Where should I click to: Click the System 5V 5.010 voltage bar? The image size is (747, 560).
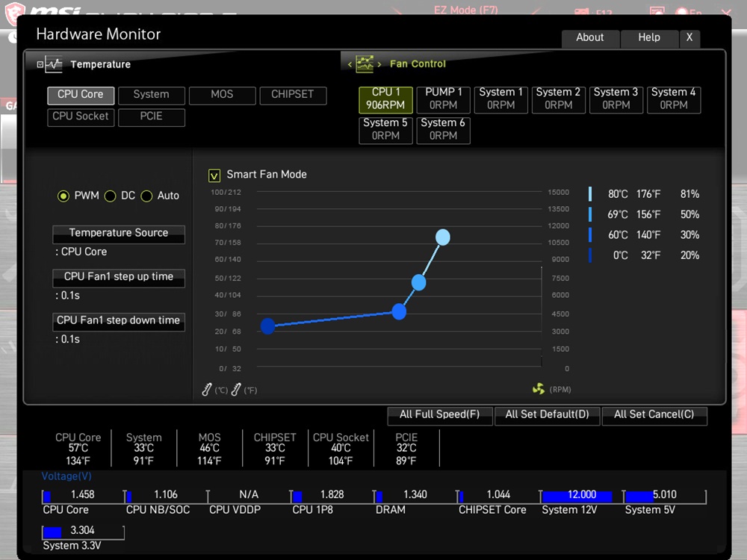coord(665,497)
